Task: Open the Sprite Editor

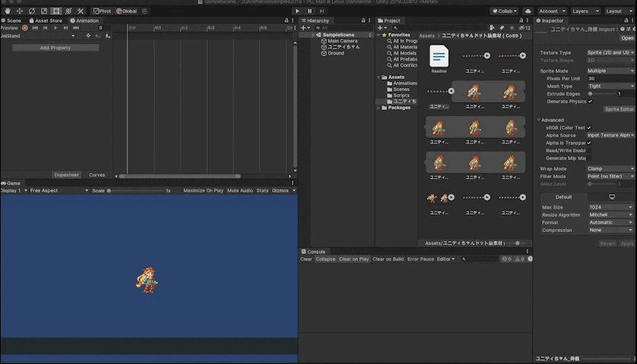Action: click(x=619, y=109)
